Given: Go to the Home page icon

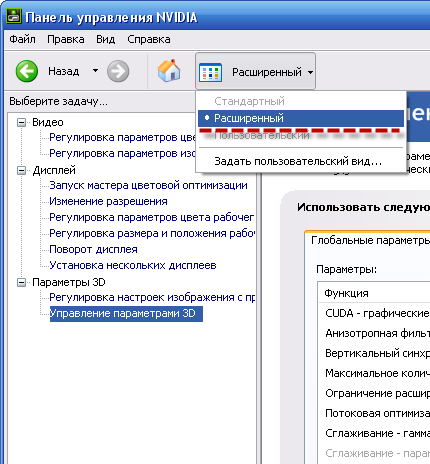Looking at the screenshot, I should 169,70.
